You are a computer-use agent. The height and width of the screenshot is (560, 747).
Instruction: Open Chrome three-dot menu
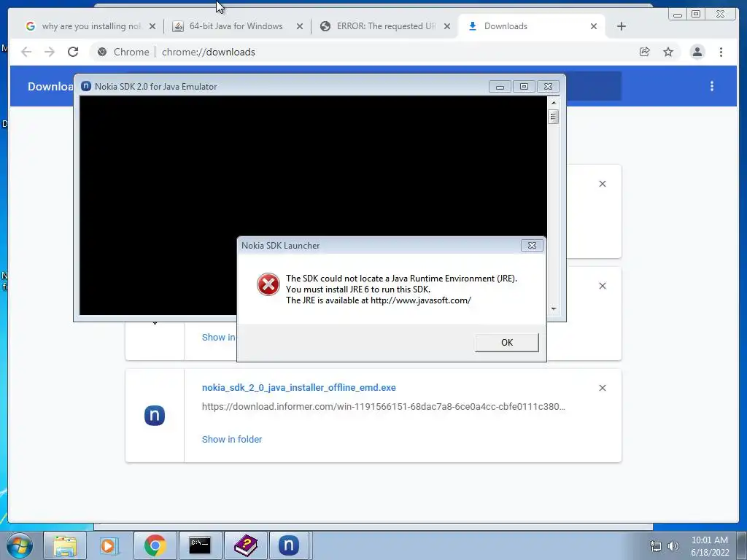pos(721,52)
